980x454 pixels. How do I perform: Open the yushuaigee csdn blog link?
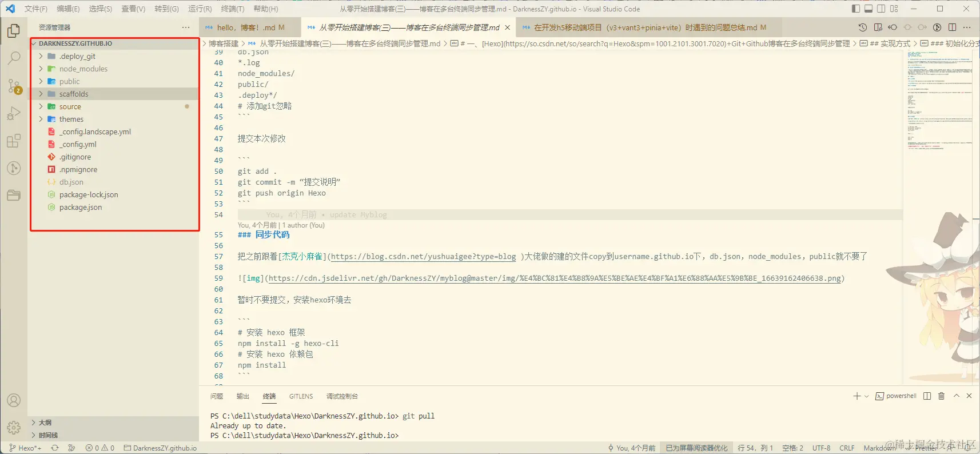(424, 257)
